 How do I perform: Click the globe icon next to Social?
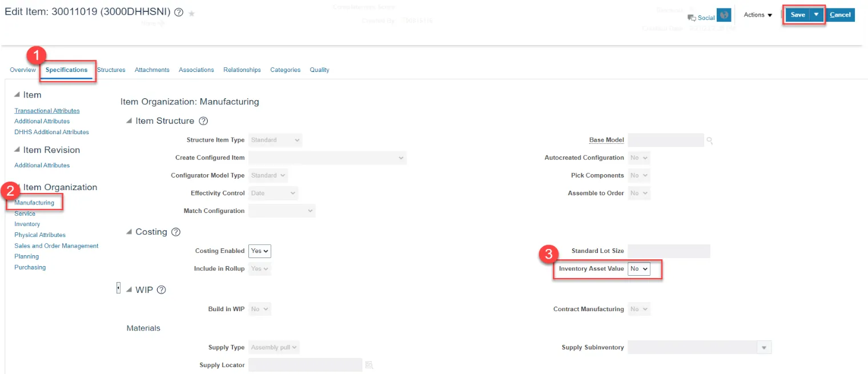coord(724,15)
